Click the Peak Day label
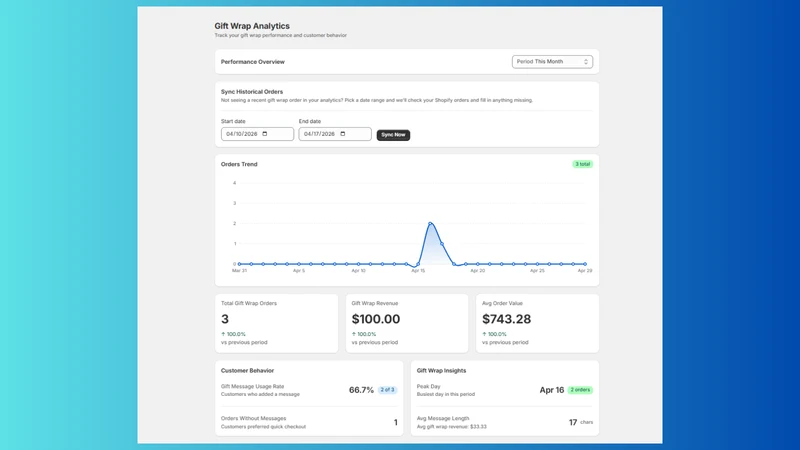 click(429, 386)
